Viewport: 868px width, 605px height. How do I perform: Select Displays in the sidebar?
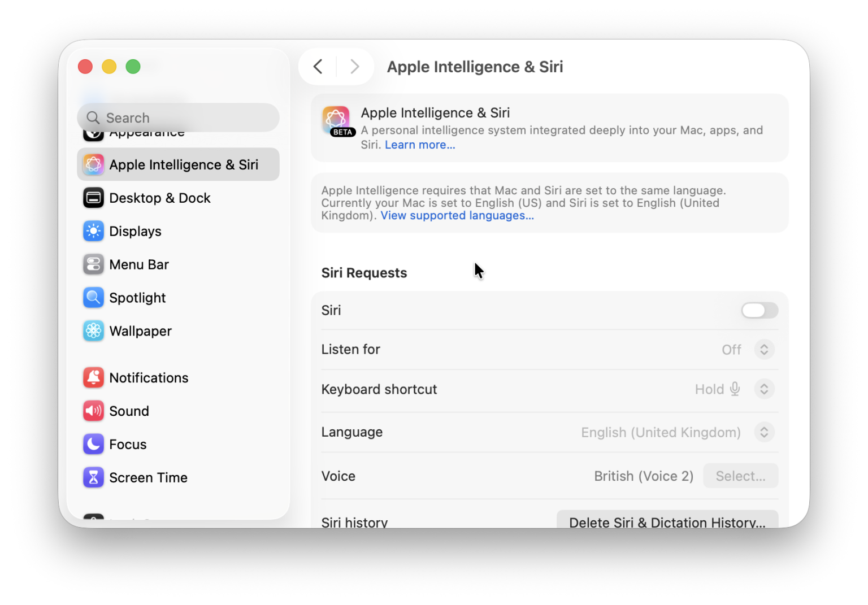coord(178,231)
